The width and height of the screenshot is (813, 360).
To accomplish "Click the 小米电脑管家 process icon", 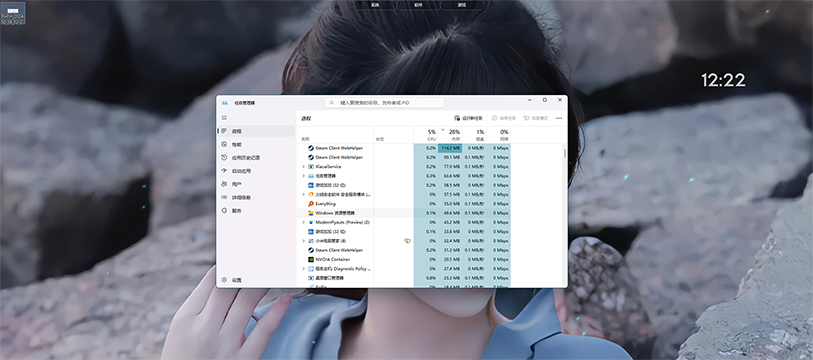I will tap(311, 241).
